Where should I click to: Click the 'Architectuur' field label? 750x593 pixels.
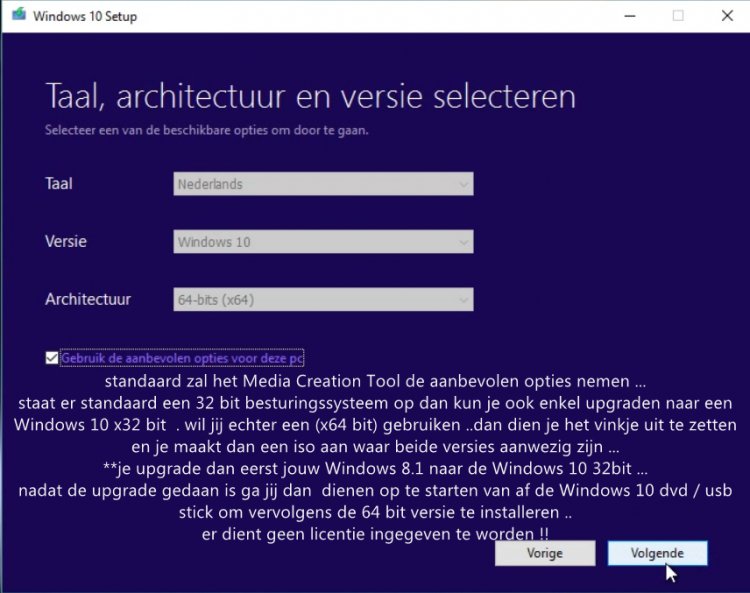(x=88, y=299)
